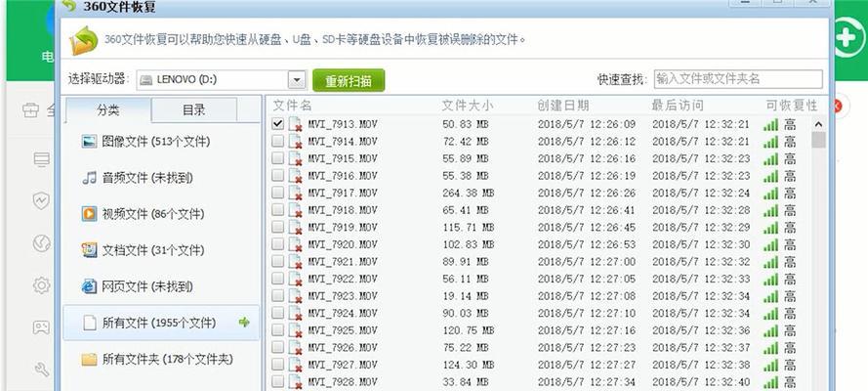868x391 pixels.
Task: Click deleted-file icon of MVI_7925.MOV
Action: point(296,330)
